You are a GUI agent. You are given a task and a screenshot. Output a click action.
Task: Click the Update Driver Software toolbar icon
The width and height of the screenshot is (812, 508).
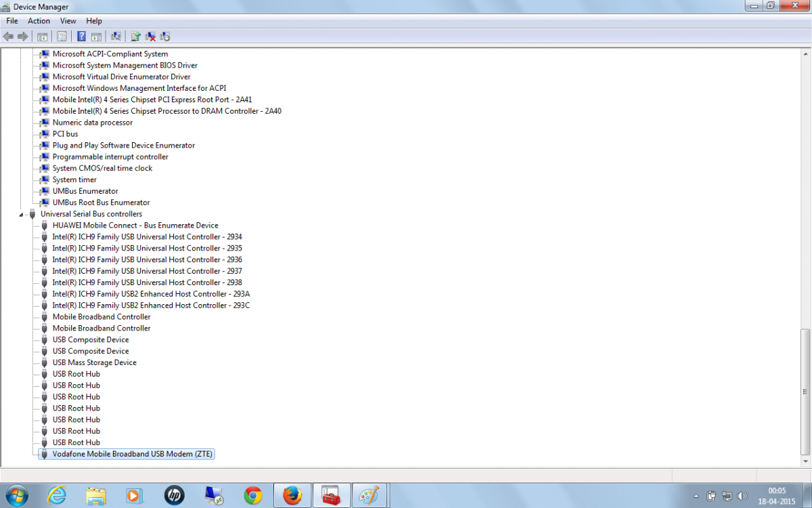[x=136, y=36]
